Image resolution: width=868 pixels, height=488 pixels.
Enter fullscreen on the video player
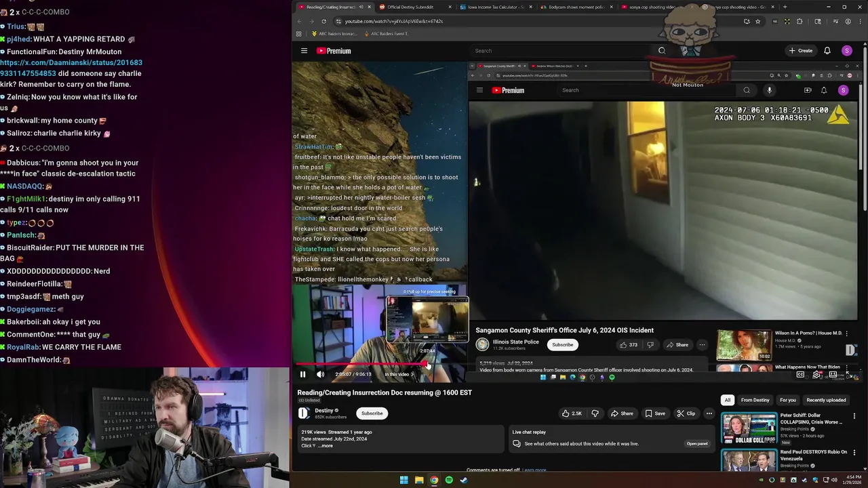[848, 375]
